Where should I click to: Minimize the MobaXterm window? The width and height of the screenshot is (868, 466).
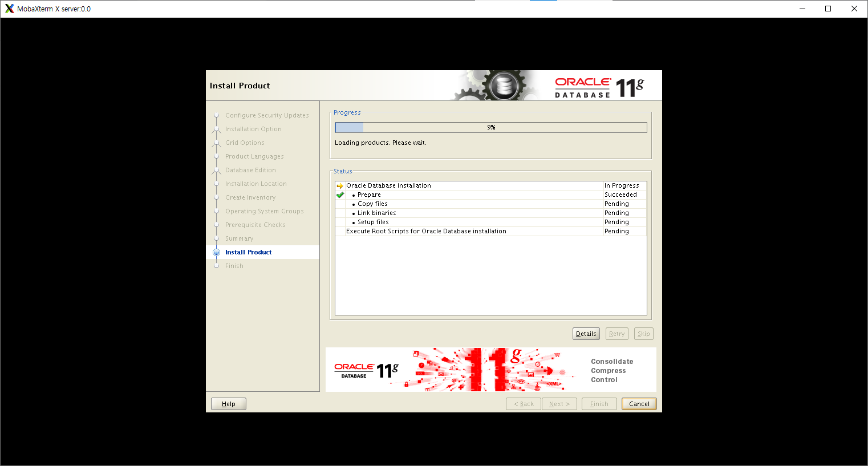[x=802, y=9]
